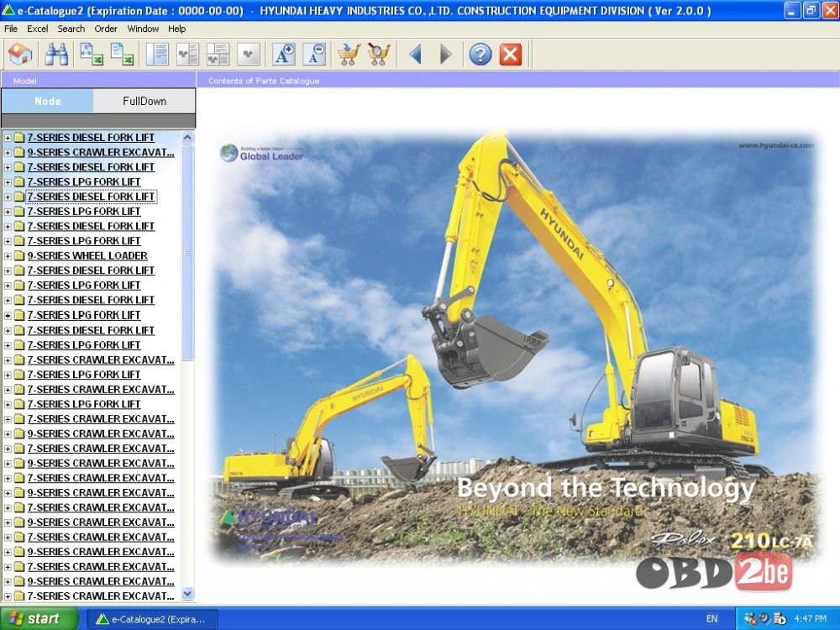Go back with blue left arrow
The height and width of the screenshot is (630, 840).
(415, 54)
